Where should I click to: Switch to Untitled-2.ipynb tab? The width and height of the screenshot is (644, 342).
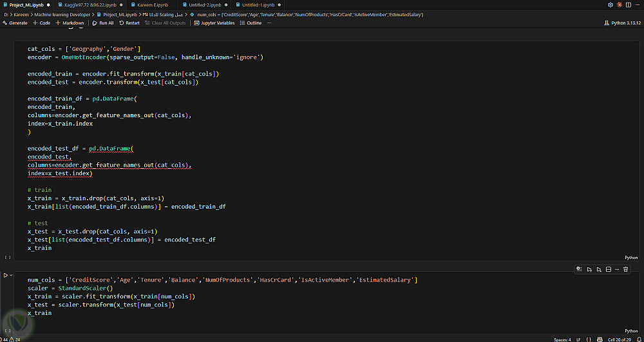[205, 5]
